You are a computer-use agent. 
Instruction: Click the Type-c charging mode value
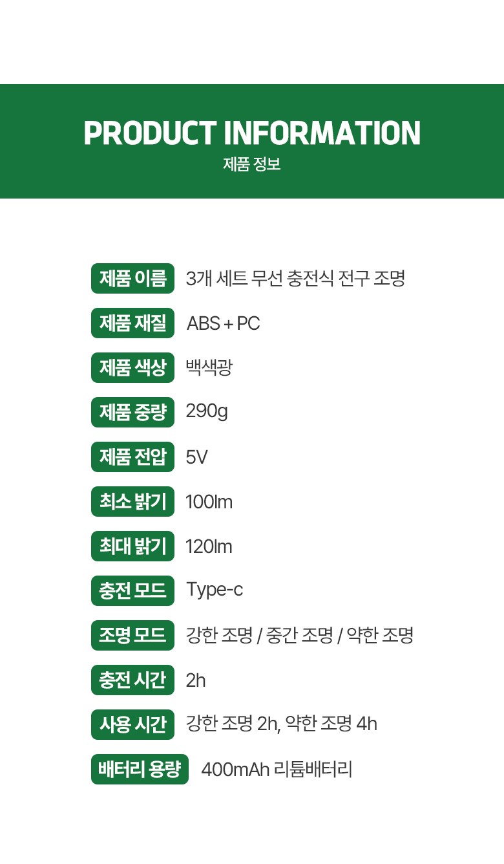(x=215, y=590)
